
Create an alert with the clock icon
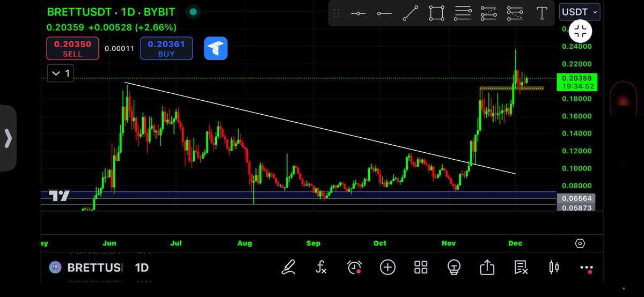[355, 266]
